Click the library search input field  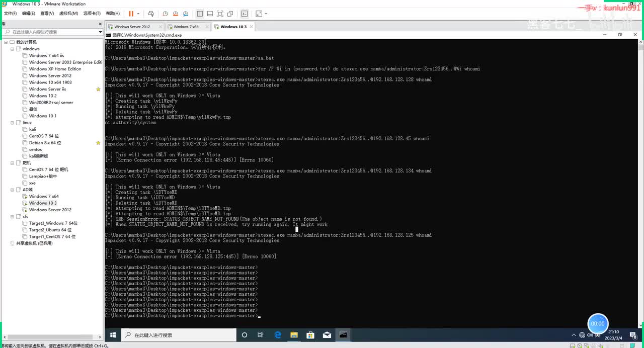pyautogui.click(x=50, y=32)
